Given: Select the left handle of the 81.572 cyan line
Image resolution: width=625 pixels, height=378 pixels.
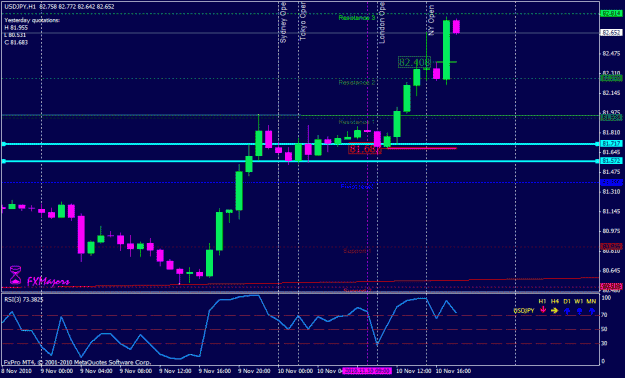Looking at the screenshot, I should click(x=3, y=161).
